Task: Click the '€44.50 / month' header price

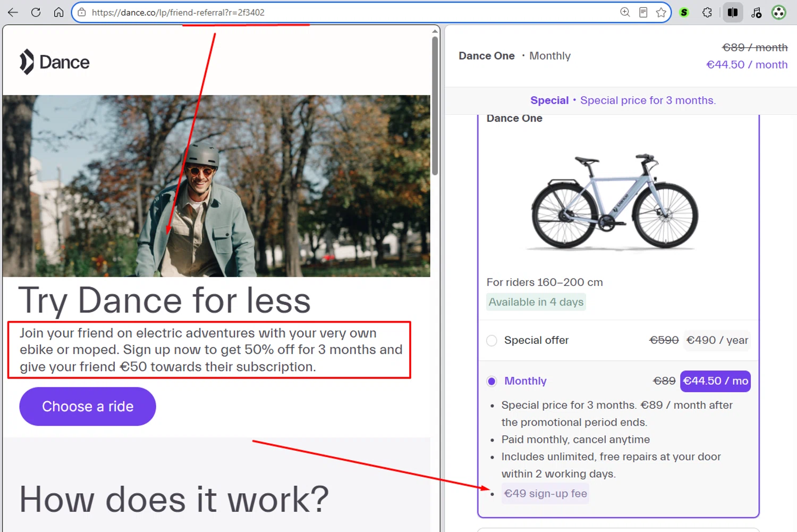Action: 747,65
